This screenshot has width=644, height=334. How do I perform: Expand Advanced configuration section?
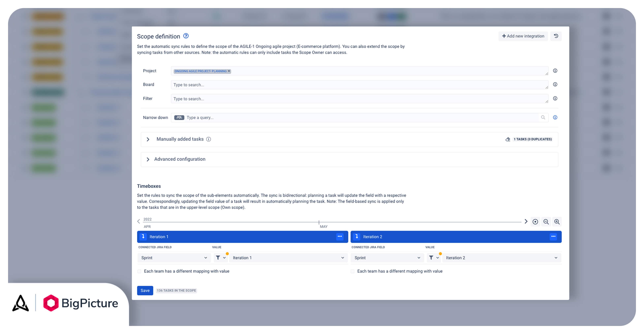tap(148, 160)
